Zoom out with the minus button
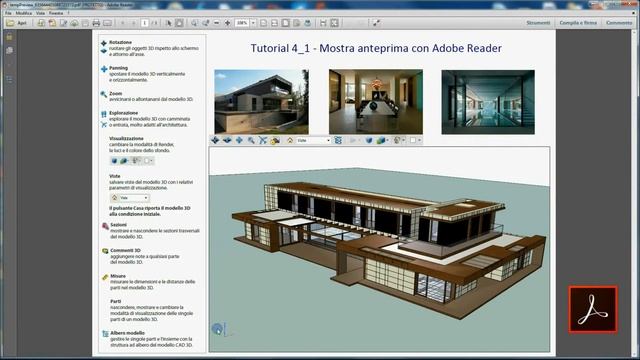The height and width of the screenshot is (360, 640). pyautogui.click(x=216, y=23)
